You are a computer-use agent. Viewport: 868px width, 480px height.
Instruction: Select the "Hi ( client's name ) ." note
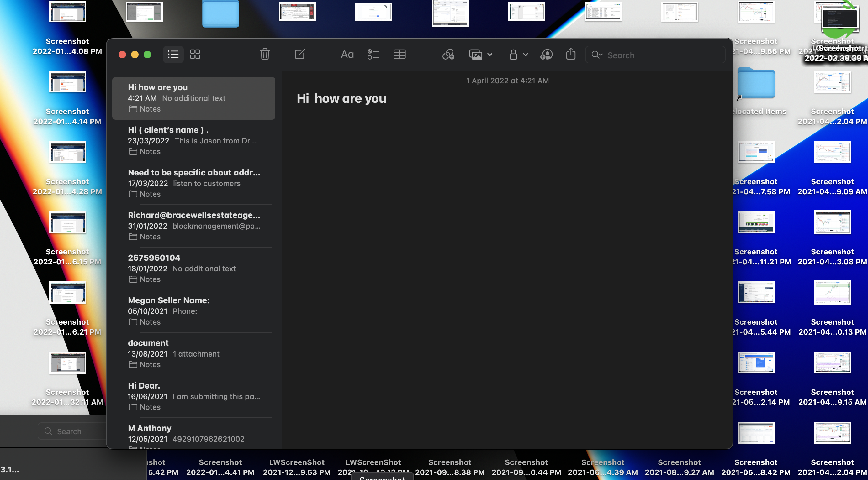(194, 141)
